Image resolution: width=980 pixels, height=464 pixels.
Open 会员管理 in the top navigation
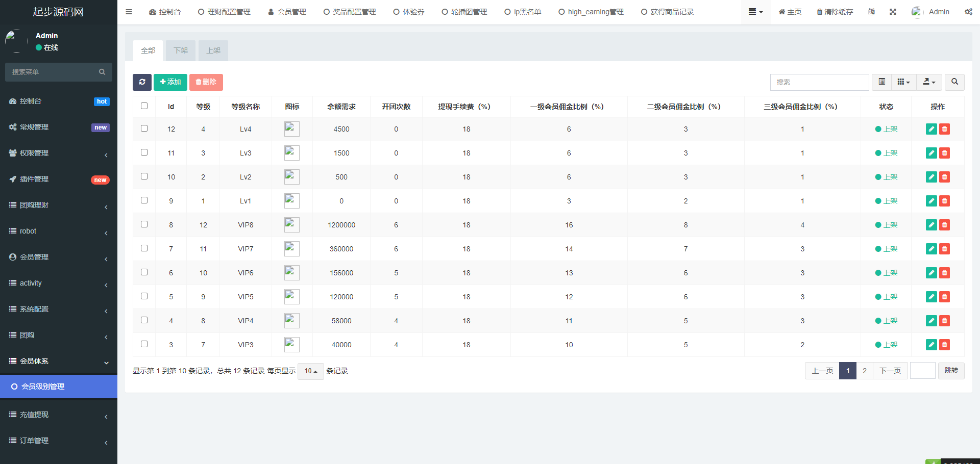(287, 12)
